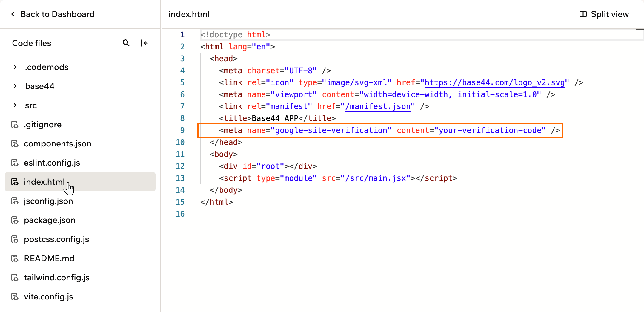Place cursor on the doctype html line
Screen dimensions: 644x312
tap(235, 35)
